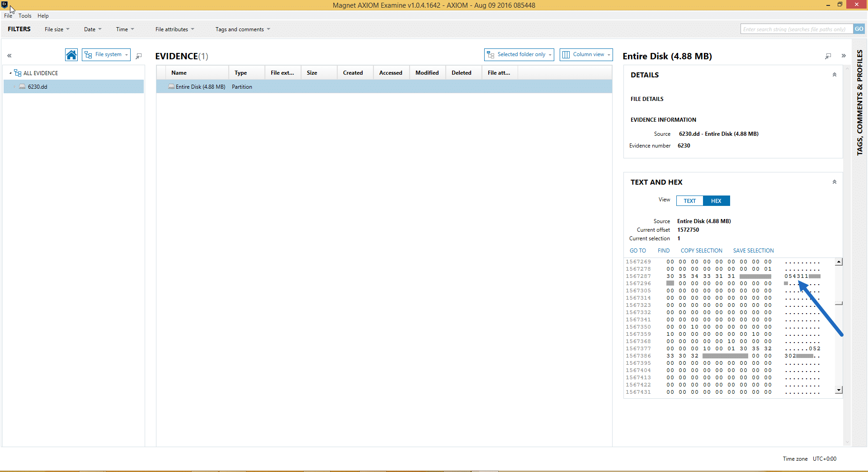The height and width of the screenshot is (472, 868).
Task: Open the File attributes filter dropdown
Action: 175,29
